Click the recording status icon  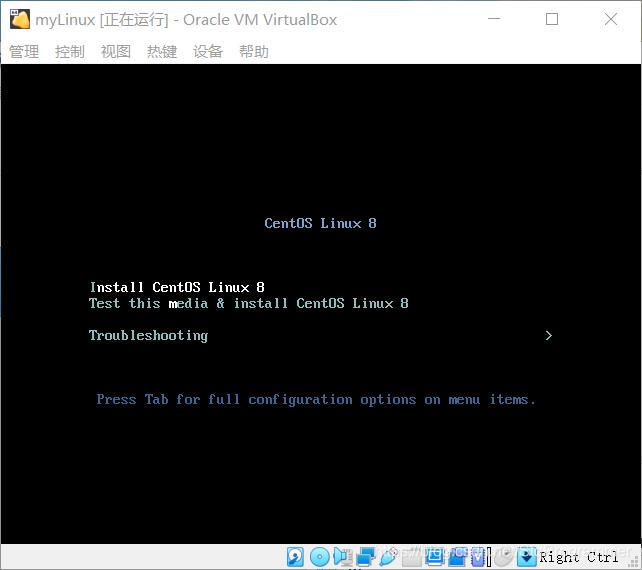click(457, 557)
